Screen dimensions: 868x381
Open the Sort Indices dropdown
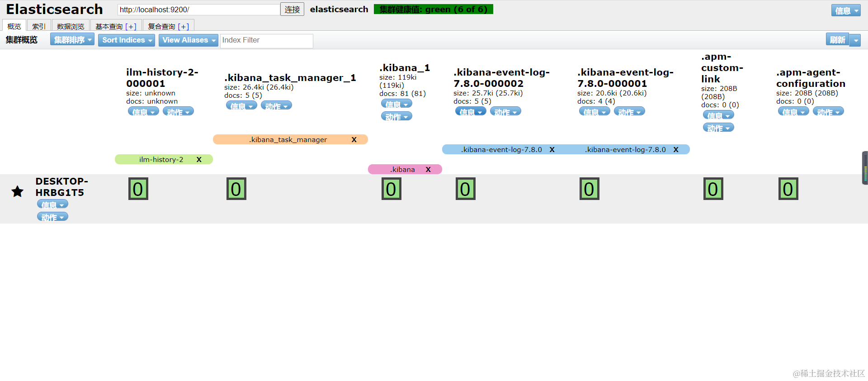click(x=127, y=40)
